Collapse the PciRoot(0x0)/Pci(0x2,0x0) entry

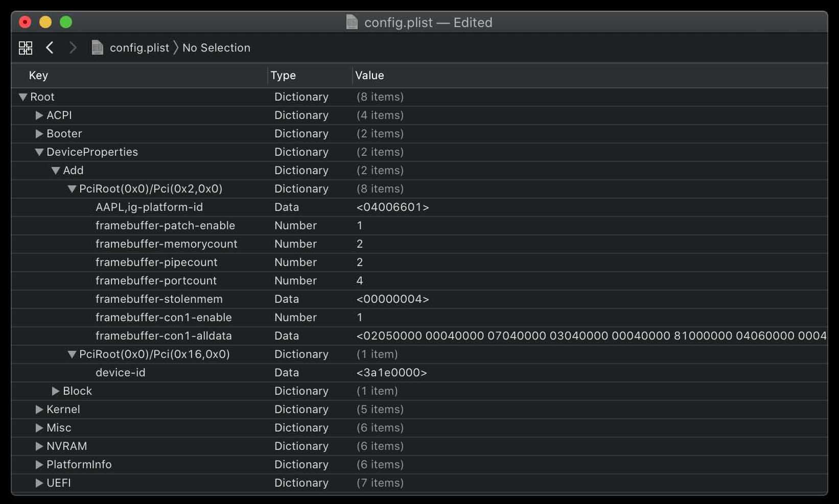[72, 189]
